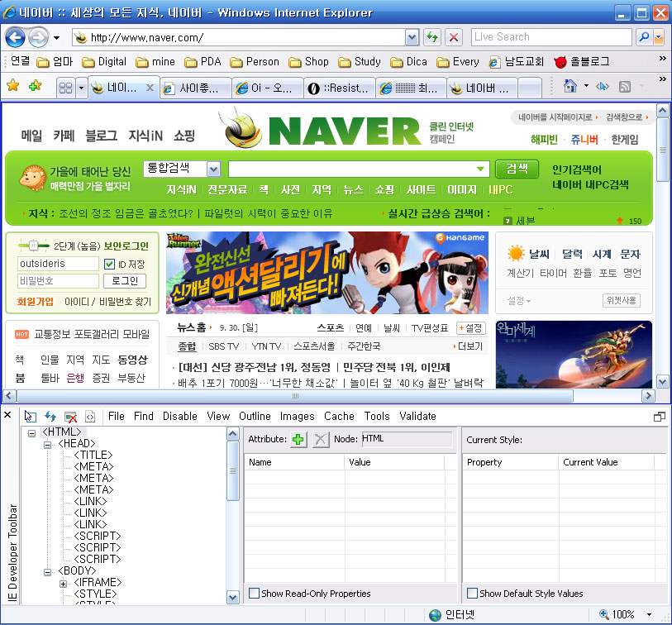This screenshot has height=625, width=672.
Task: Open Naver search suggestions green arrow
Action: click(x=481, y=169)
